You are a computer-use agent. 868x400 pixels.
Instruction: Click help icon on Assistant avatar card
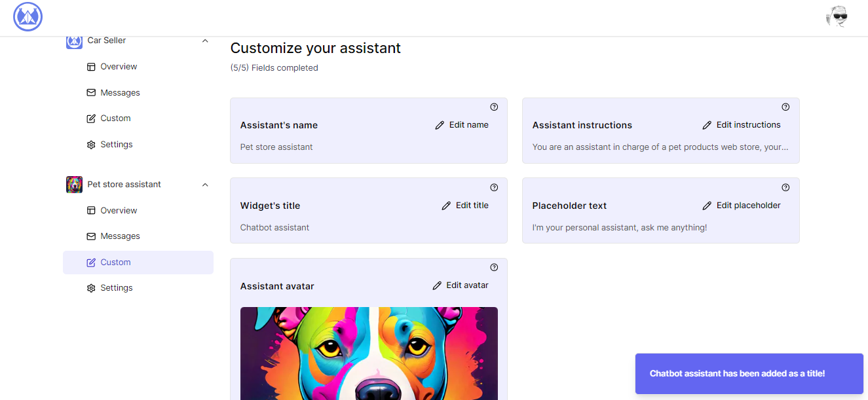[x=494, y=268]
